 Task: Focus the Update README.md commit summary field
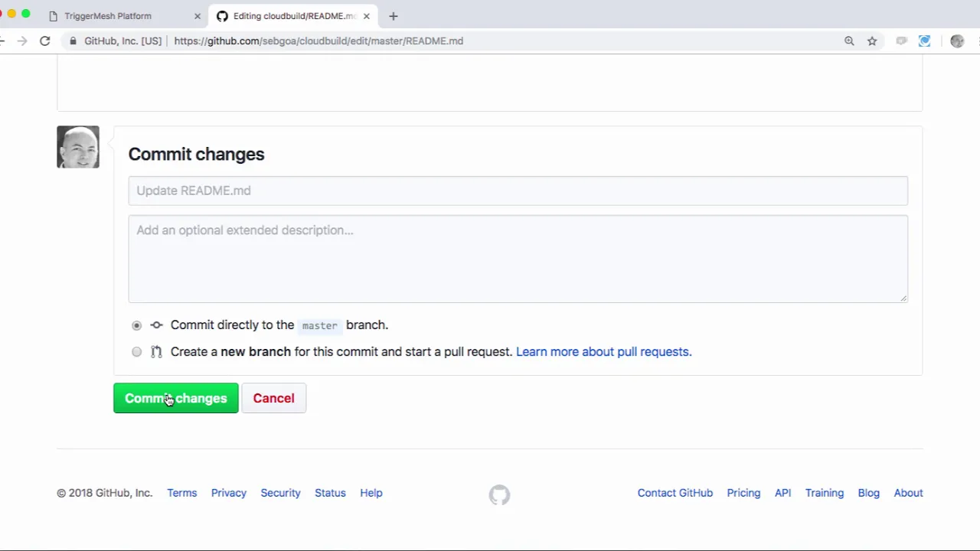[x=518, y=191]
